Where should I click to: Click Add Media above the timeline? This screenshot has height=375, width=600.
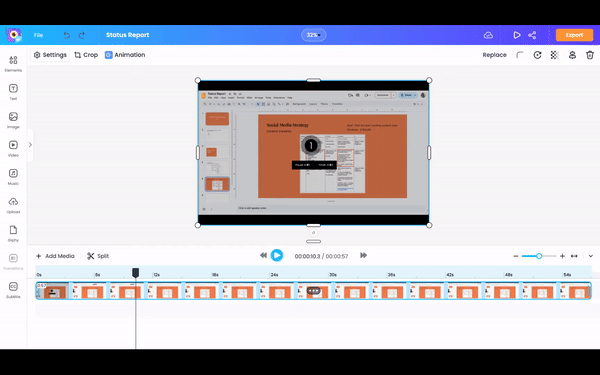point(55,256)
